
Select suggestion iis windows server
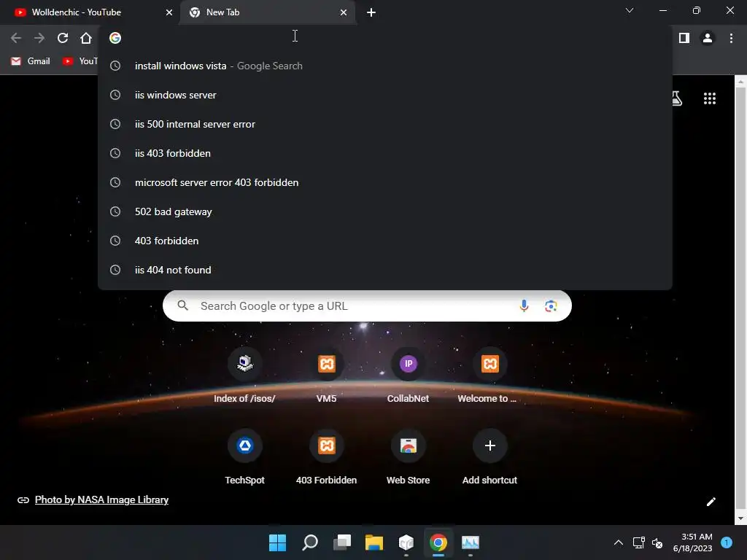385,95
